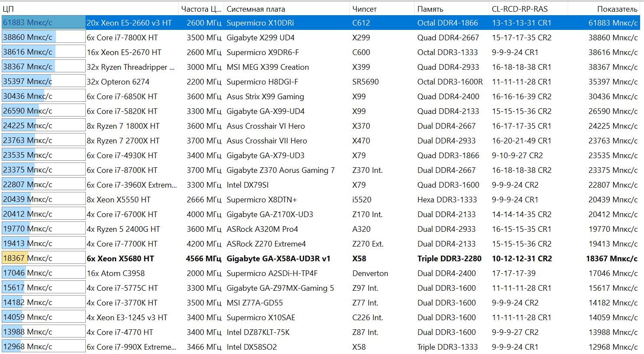Click the CL-RCD-RP-RAS column header
This screenshot has height=354, width=644.
click(x=528, y=9)
